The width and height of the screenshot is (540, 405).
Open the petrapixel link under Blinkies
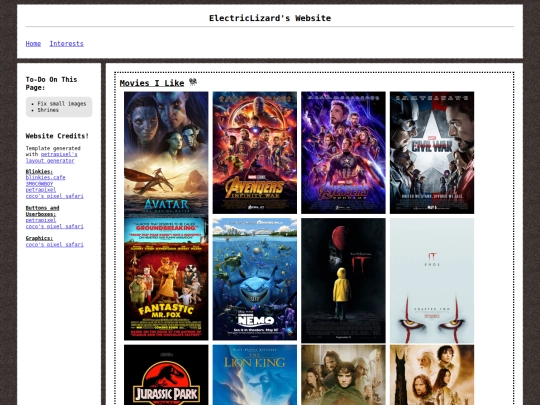(41, 190)
